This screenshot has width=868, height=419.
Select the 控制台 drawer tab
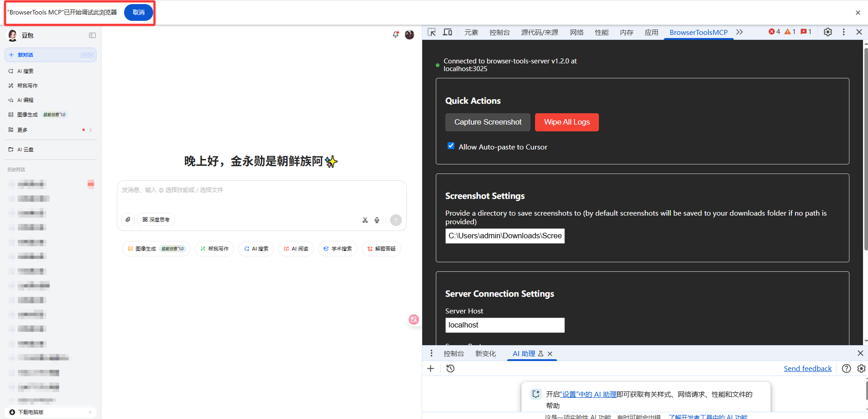click(x=453, y=354)
